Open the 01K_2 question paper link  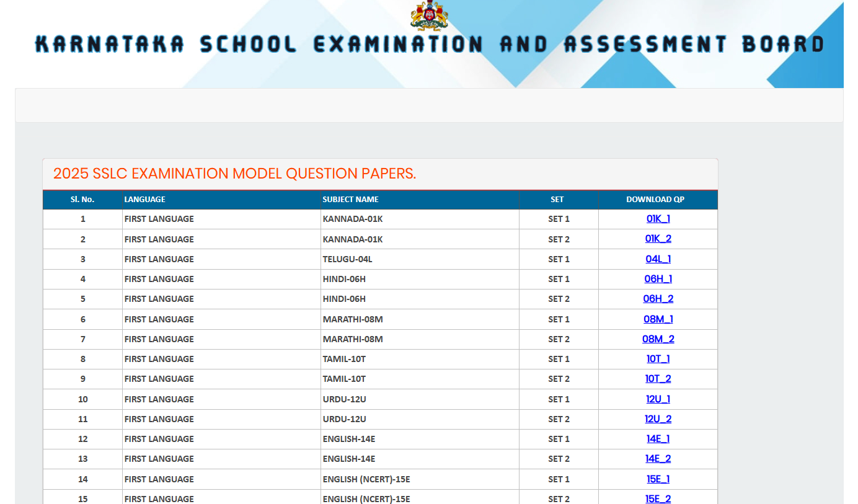tap(657, 239)
